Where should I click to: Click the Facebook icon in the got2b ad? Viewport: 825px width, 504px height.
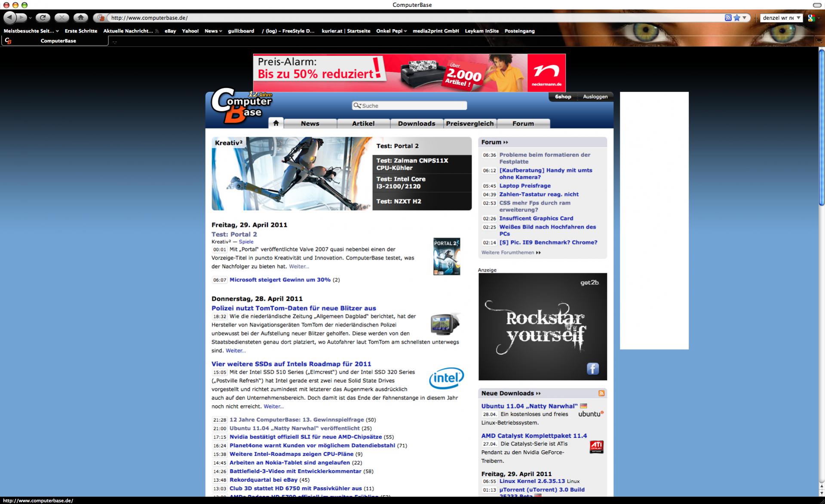point(593,369)
